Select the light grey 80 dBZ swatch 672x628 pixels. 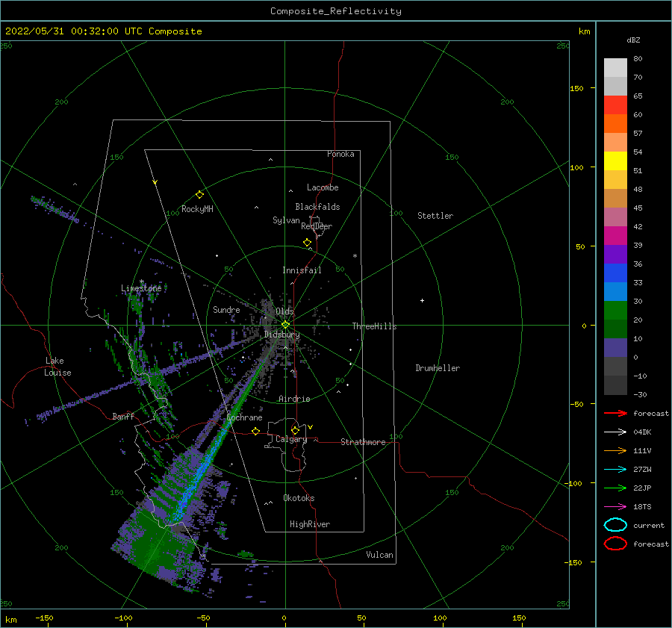(615, 68)
